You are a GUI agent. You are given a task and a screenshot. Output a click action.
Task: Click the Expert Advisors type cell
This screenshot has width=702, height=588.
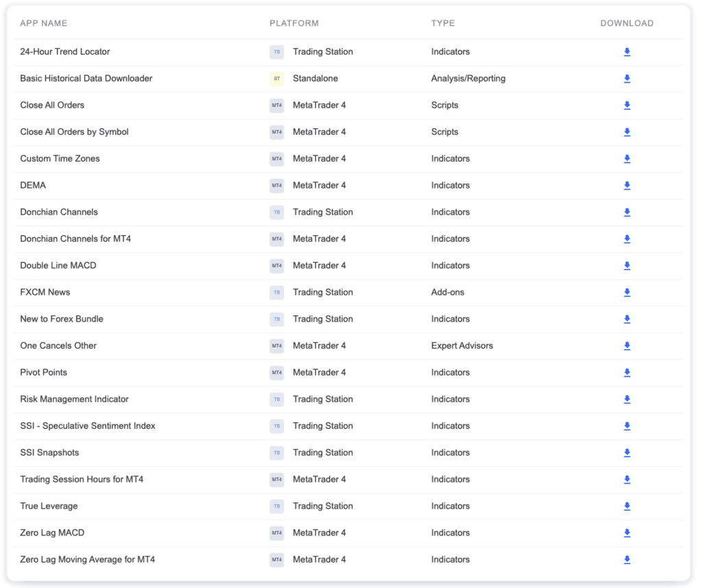pos(462,346)
